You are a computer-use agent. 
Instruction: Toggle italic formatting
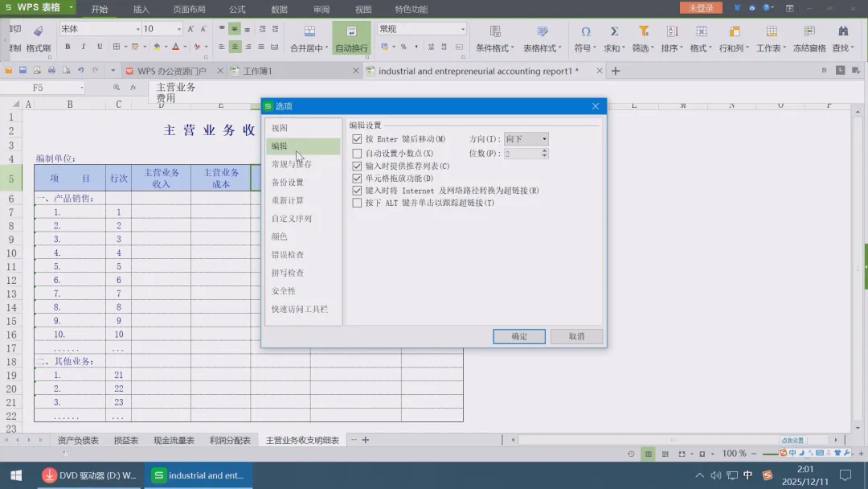pyautogui.click(x=84, y=47)
